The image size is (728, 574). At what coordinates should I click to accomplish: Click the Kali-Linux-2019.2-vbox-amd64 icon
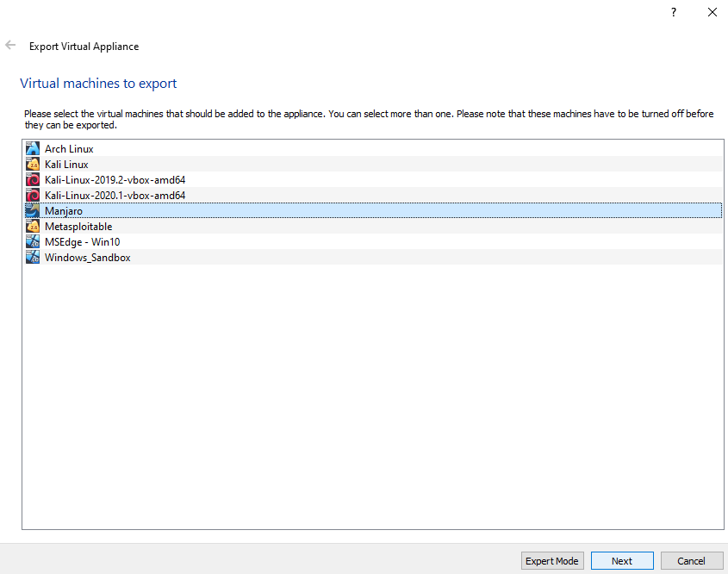(x=33, y=180)
